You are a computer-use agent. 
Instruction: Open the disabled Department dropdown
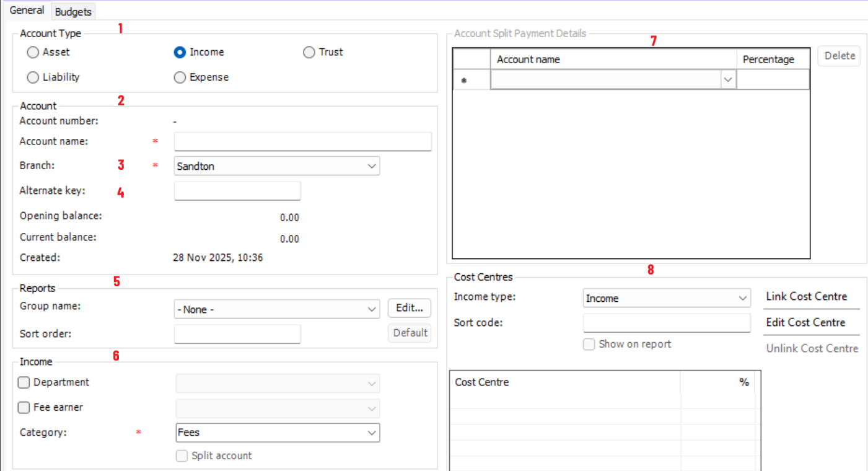coord(278,384)
